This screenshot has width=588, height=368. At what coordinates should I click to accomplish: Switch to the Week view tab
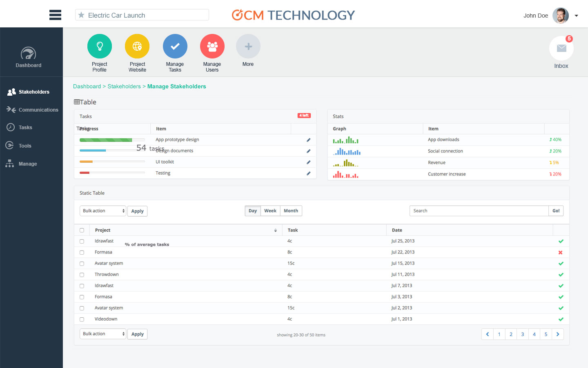click(270, 211)
